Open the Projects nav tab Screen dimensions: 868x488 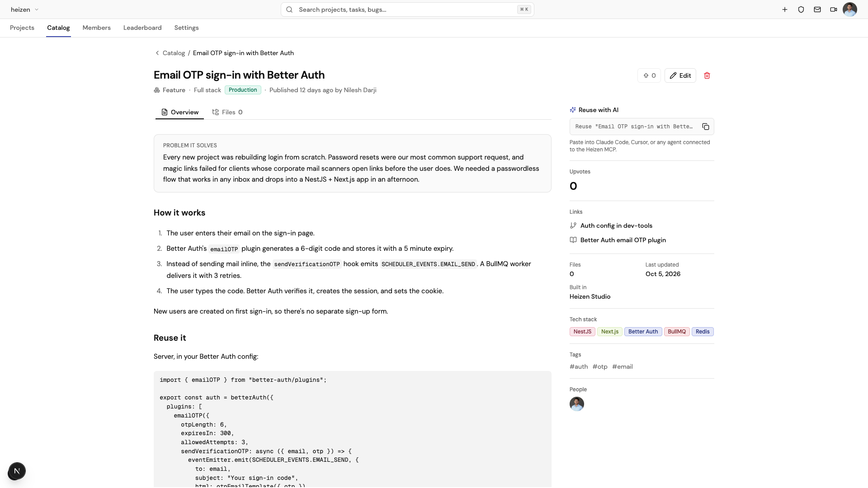tap(22, 28)
